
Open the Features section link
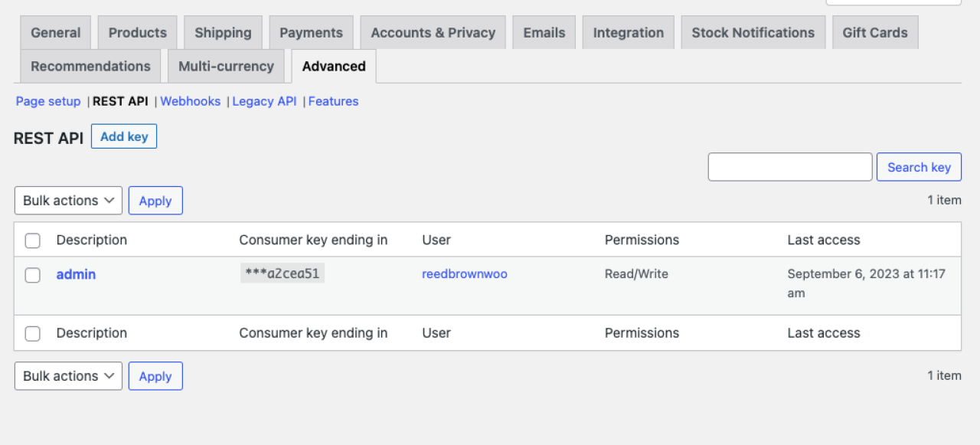click(333, 101)
